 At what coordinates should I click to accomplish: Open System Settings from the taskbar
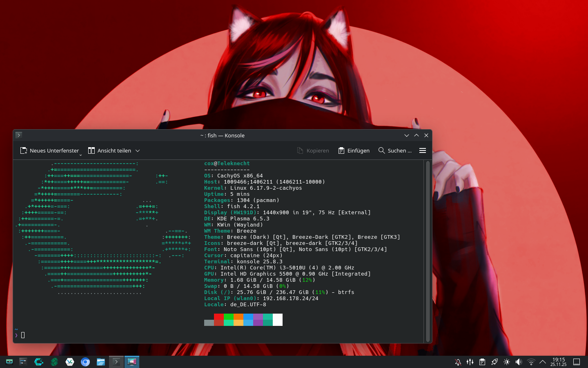(23, 362)
